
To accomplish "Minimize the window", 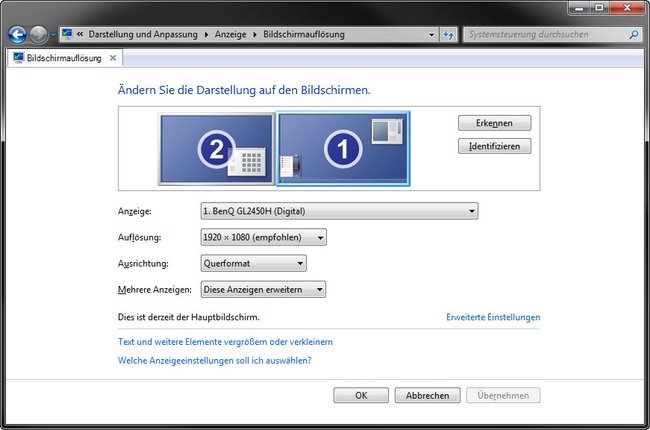I will point(579,8).
